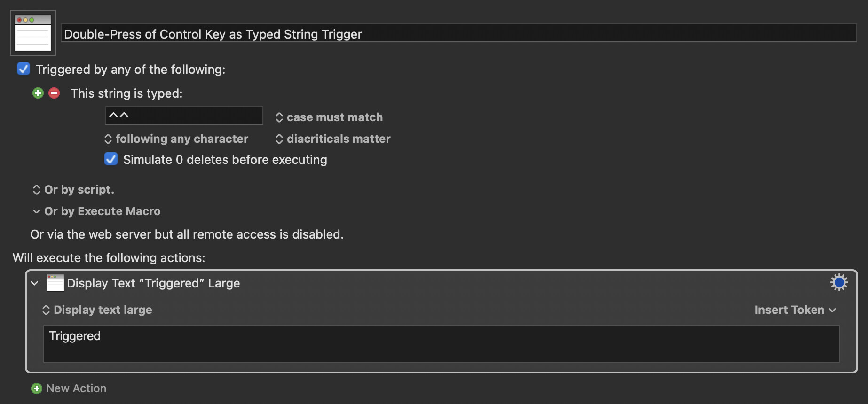Viewport: 868px width, 404px height.
Task: Expand the 'Or by Execute Macro' section
Action: tap(97, 211)
